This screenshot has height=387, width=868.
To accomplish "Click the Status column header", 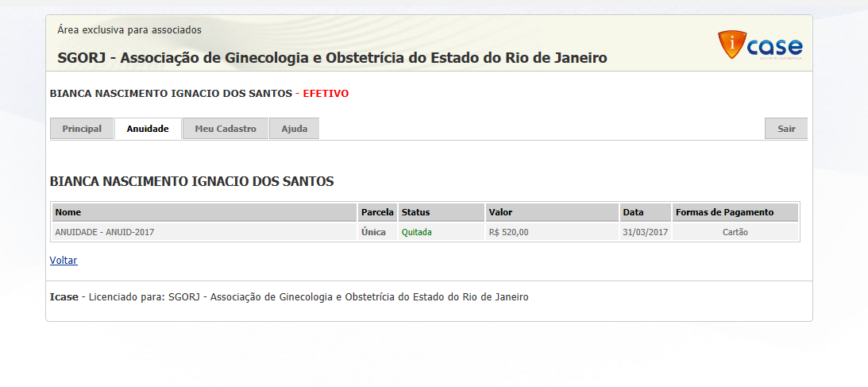I will 415,212.
